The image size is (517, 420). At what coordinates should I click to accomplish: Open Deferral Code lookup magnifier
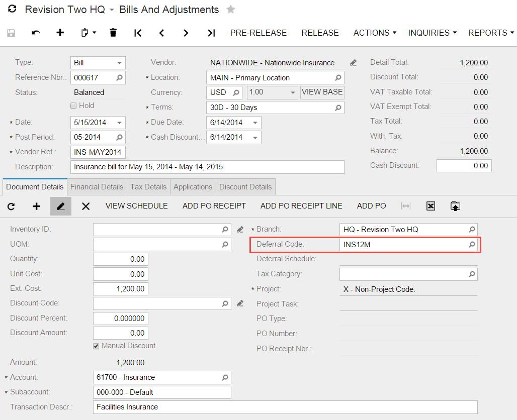point(472,245)
